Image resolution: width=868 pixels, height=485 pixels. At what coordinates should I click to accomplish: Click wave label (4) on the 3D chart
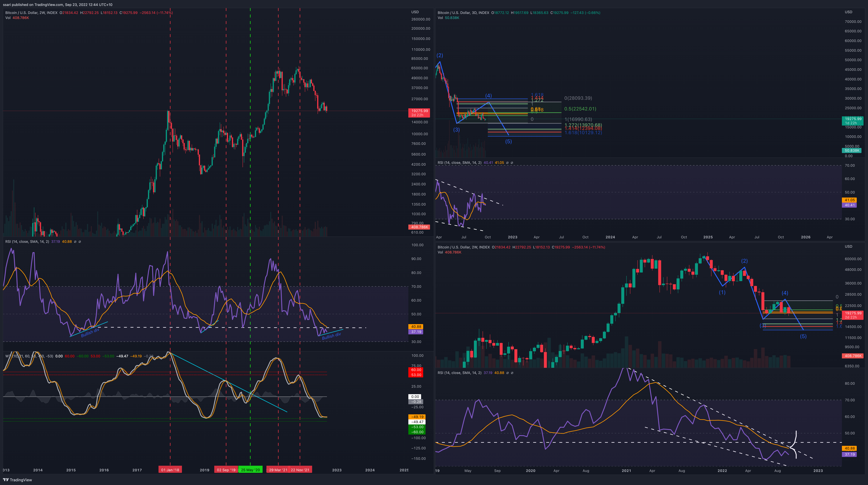(488, 96)
